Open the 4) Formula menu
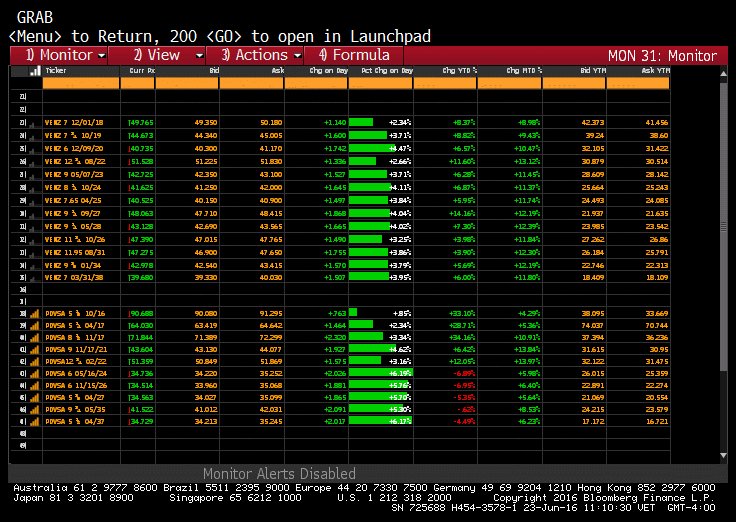This screenshot has width=736, height=522. pyautogui.click(x=354, y=55)
